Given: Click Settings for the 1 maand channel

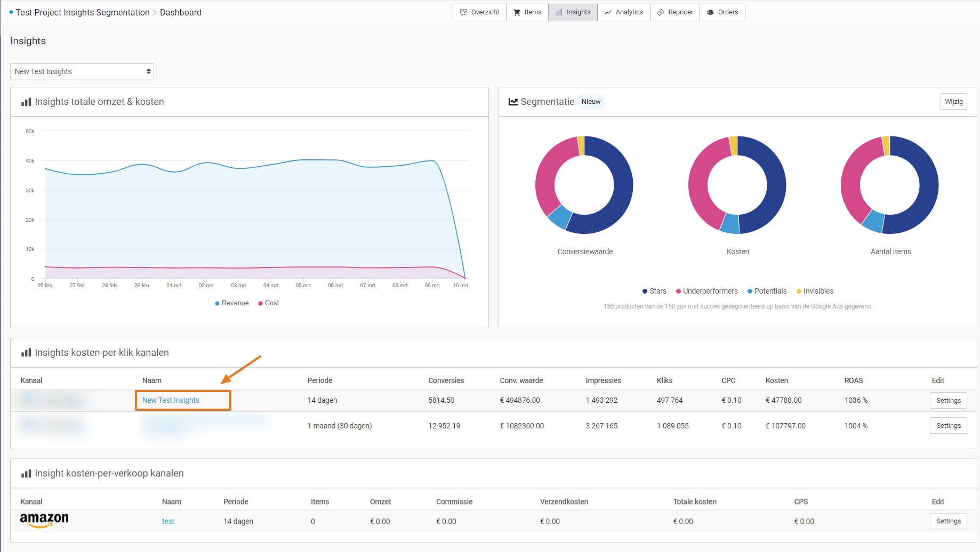Looking at the screenshot, I should tap(948, 426).
